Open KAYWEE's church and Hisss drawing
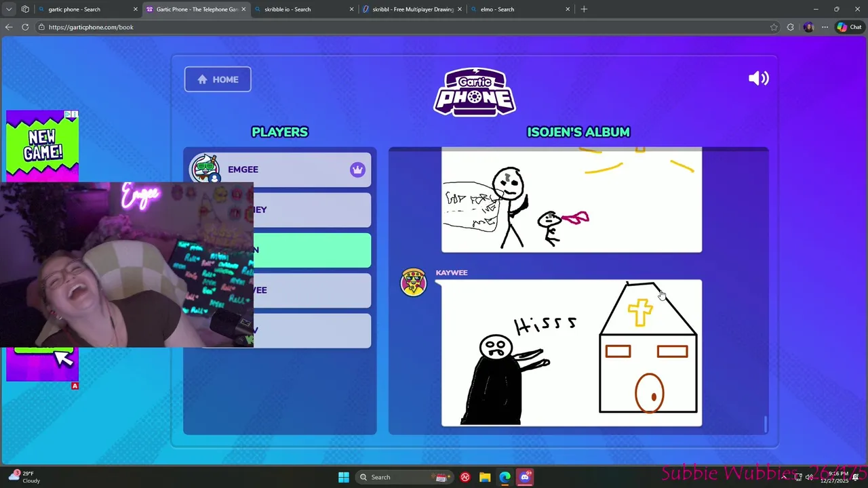This screenshot has height=488, width=868. (572, 353)
